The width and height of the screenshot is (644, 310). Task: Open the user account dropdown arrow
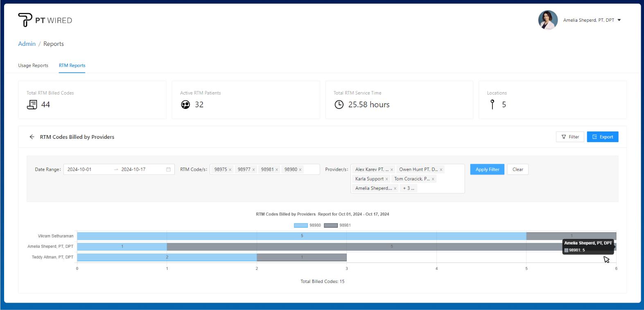point(619,20)
